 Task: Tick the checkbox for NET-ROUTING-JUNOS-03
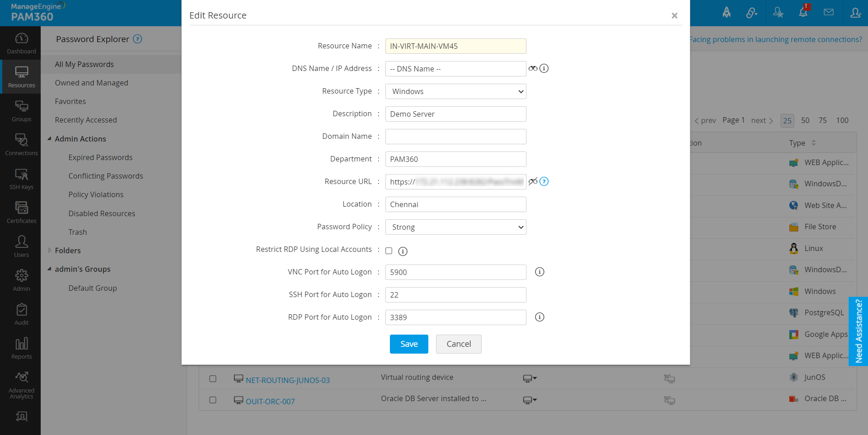(213, 379)
